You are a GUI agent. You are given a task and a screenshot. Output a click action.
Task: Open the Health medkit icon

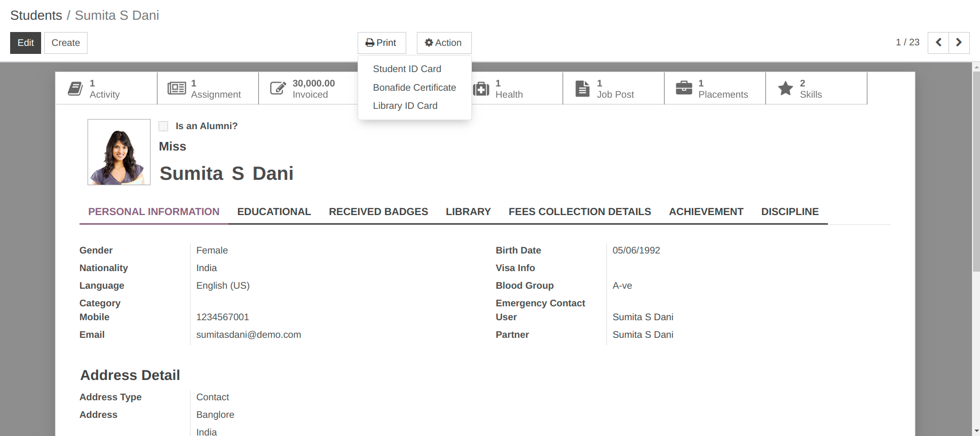click(481, 89)
